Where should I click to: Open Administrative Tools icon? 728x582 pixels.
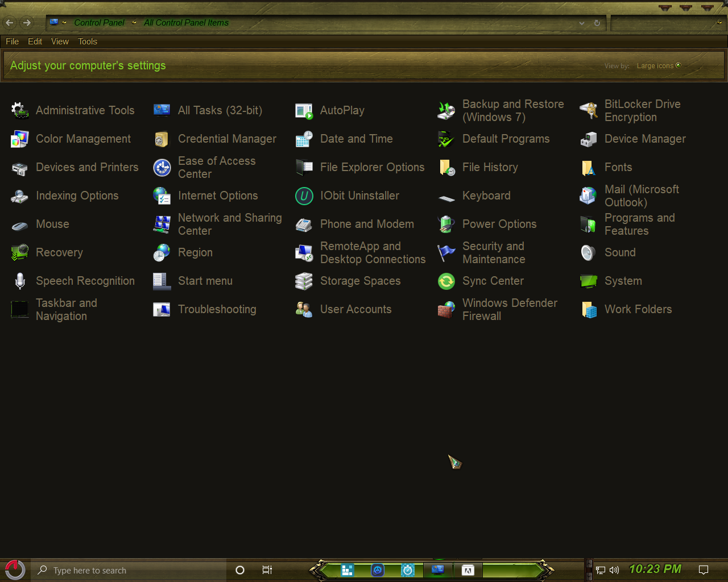pos(20,110)
